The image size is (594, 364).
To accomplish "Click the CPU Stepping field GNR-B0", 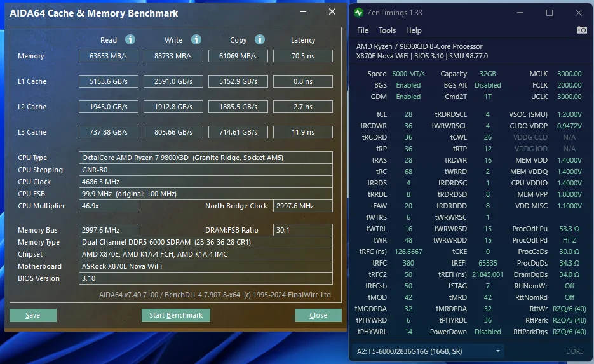I will [x=206, y=170].
